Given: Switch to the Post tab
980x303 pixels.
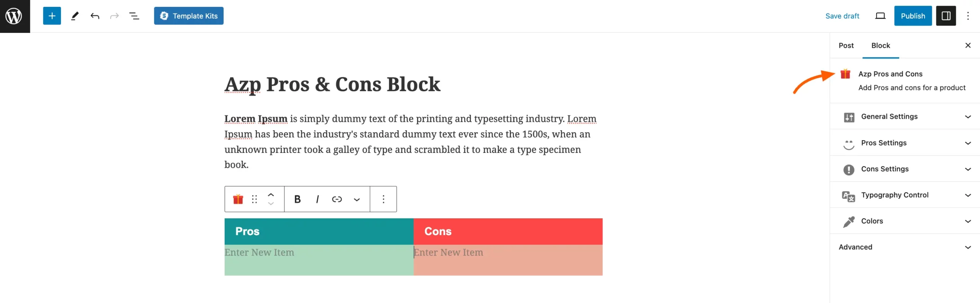Looking at the screenshot, I should click(846, 45).
